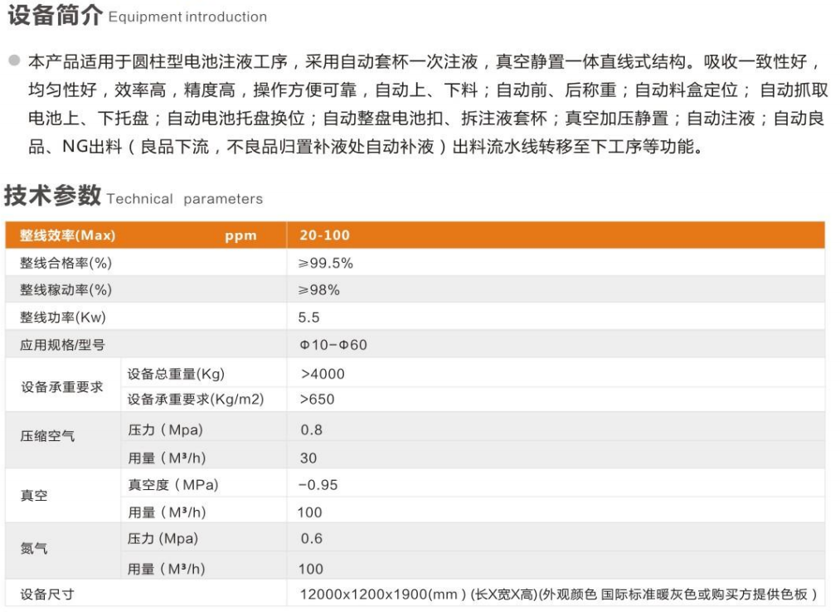This screenshot has width=840, height=616.
Task: Click the 技术参数 section heading
Action: pyautogui.click(x=53, y=196)
